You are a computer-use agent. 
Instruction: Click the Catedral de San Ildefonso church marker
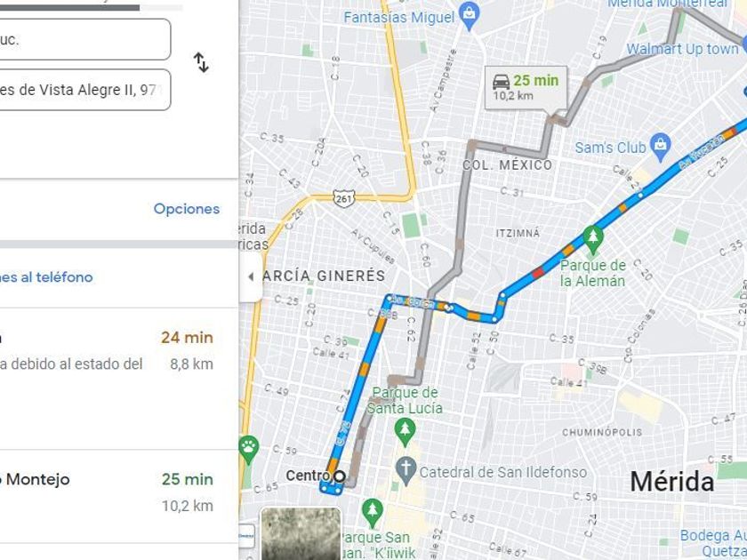pyautogui.click(x=406, y=468)
